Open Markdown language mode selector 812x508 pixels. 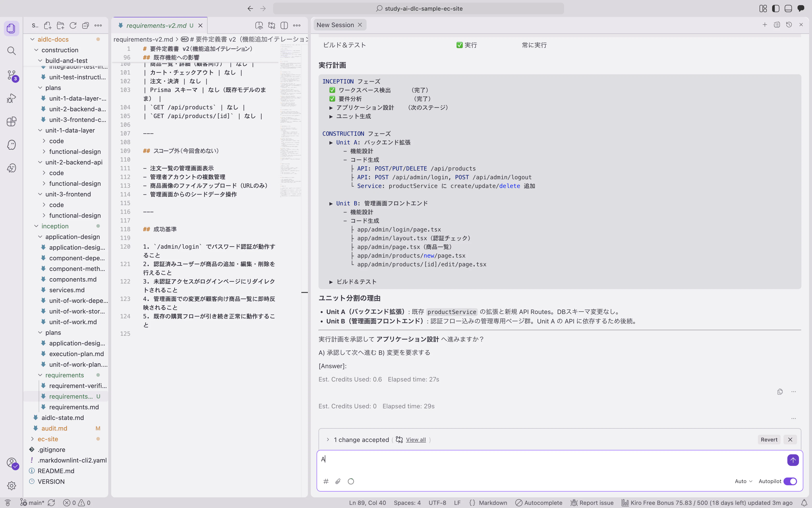[x=493, y=503]
